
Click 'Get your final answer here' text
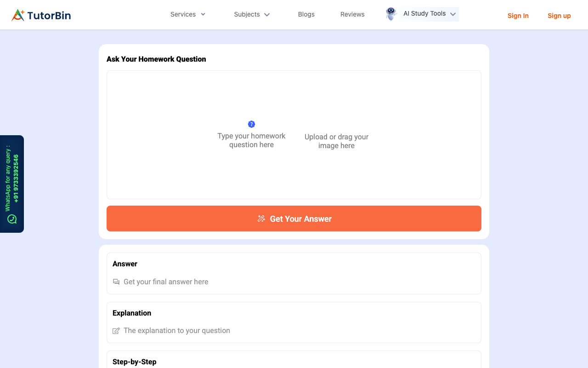(x=166, y=282)
